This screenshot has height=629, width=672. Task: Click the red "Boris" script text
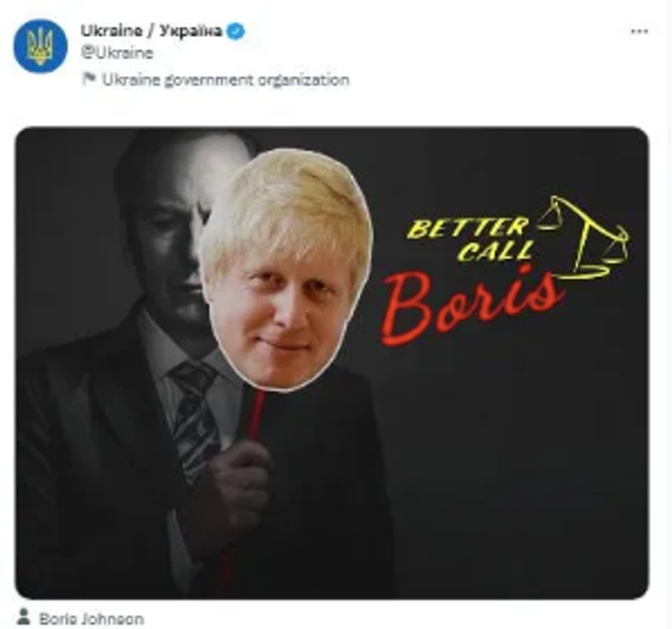click(x=470, y=306)
